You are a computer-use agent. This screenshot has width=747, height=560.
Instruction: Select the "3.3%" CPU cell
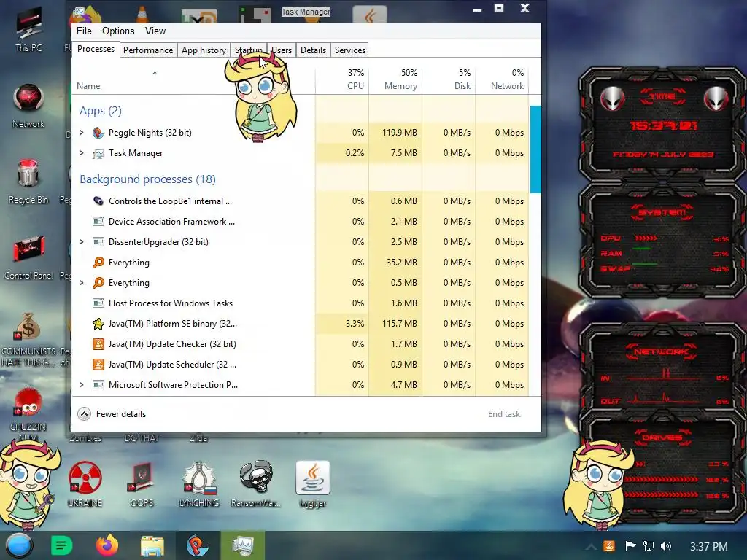[342, 324]
